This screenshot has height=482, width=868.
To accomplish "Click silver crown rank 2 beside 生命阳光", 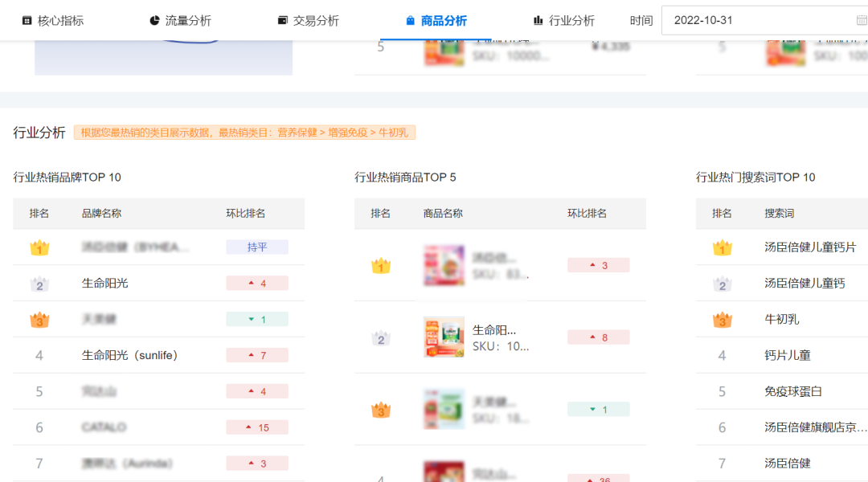I will [x=39, y=284].
